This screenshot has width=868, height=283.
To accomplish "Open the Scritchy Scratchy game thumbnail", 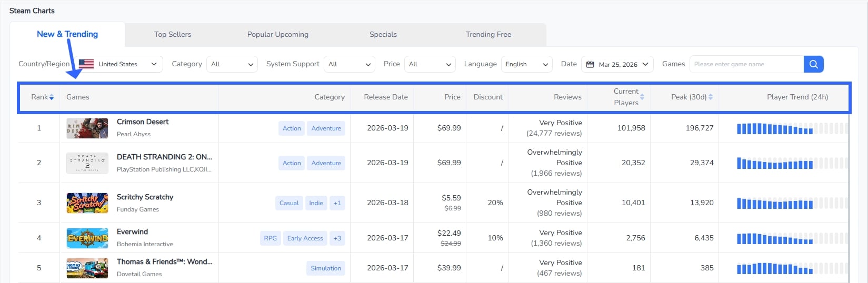I will (87, 203).
